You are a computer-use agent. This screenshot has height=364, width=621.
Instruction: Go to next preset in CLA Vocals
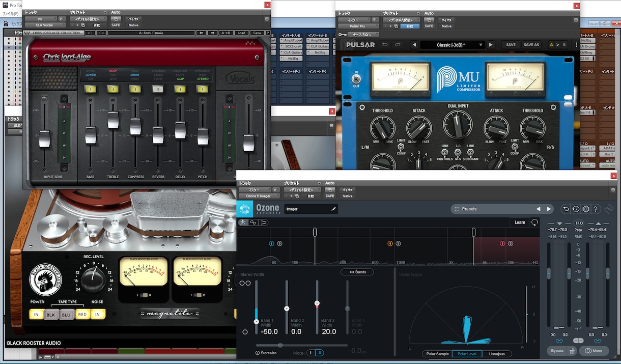pyautogui.click(x=213, y=33)
